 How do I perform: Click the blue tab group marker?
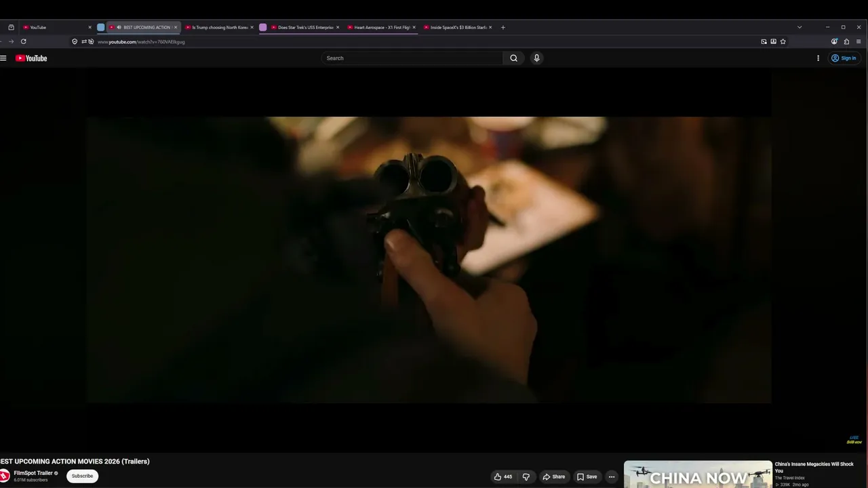point(101,27)
